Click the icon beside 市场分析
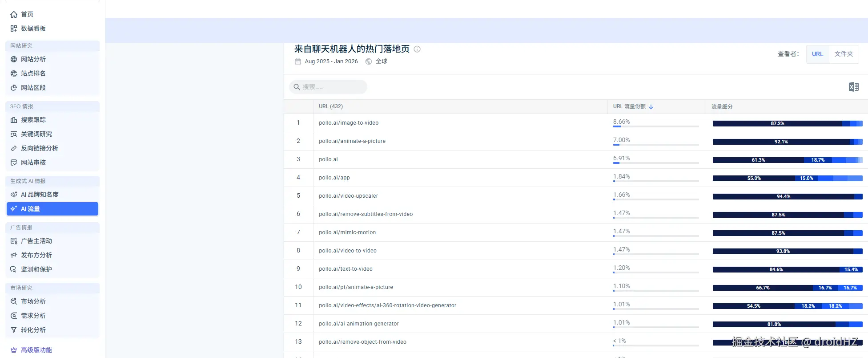 coord(14,301)
